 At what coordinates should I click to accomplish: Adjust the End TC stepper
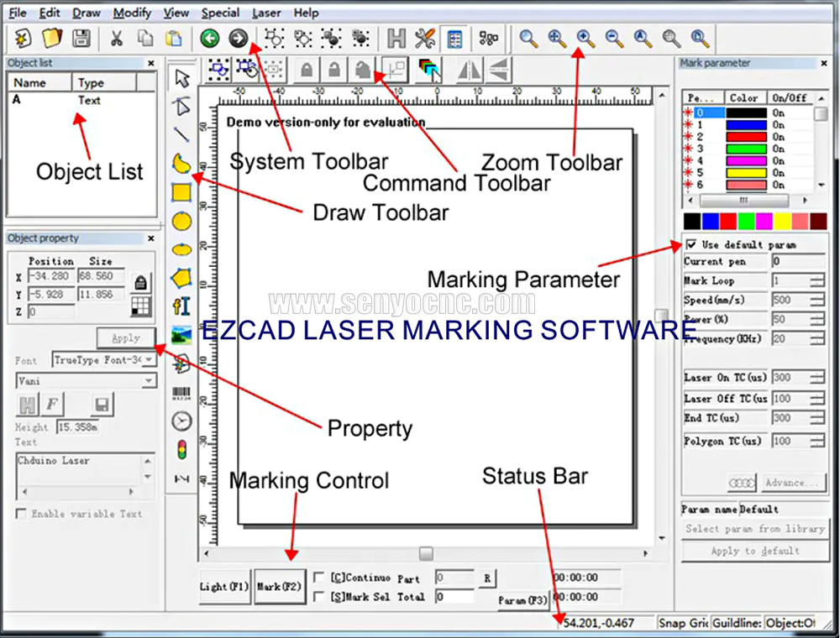[817, 418]
